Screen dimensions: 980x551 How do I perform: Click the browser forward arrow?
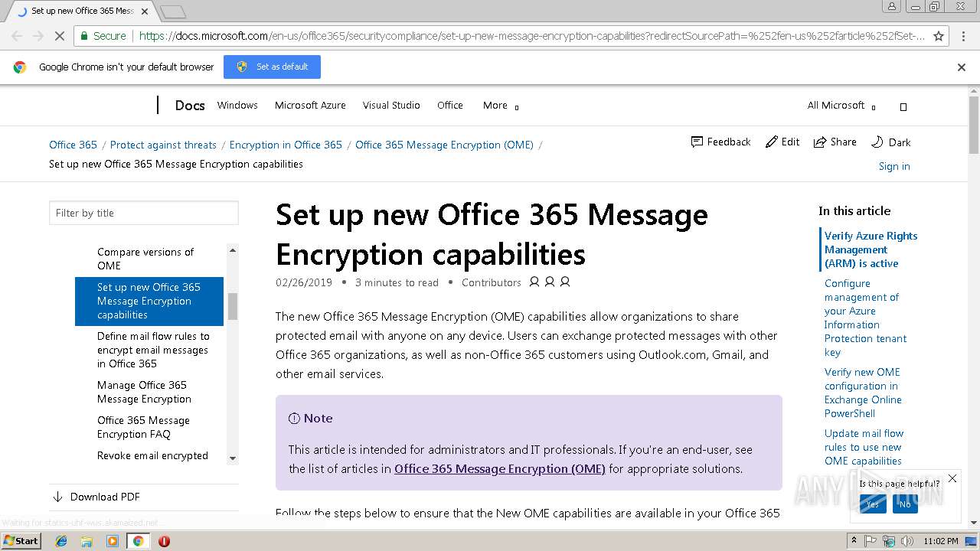point(38,36)
